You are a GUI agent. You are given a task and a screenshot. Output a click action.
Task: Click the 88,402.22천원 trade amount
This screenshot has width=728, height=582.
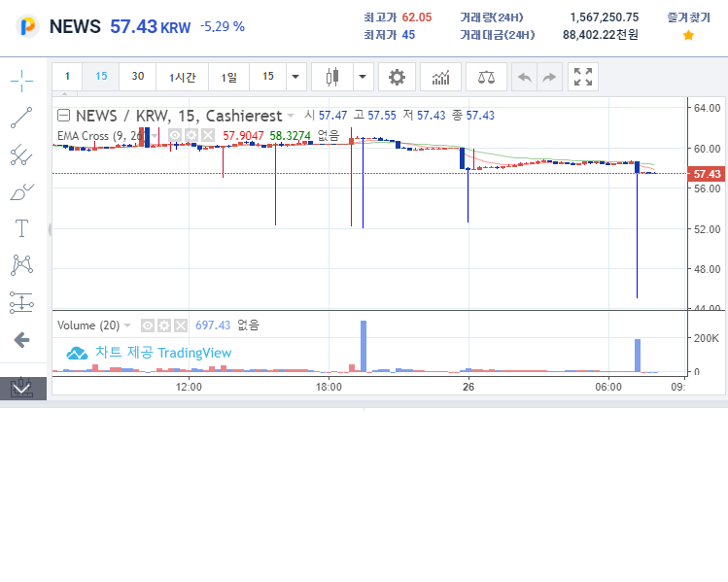tap(601, 35)
